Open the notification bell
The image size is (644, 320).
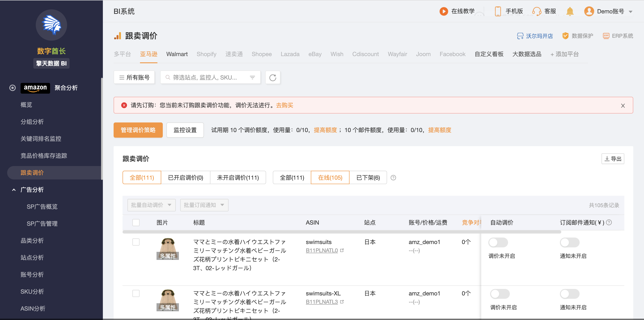(x=570, y=11)
